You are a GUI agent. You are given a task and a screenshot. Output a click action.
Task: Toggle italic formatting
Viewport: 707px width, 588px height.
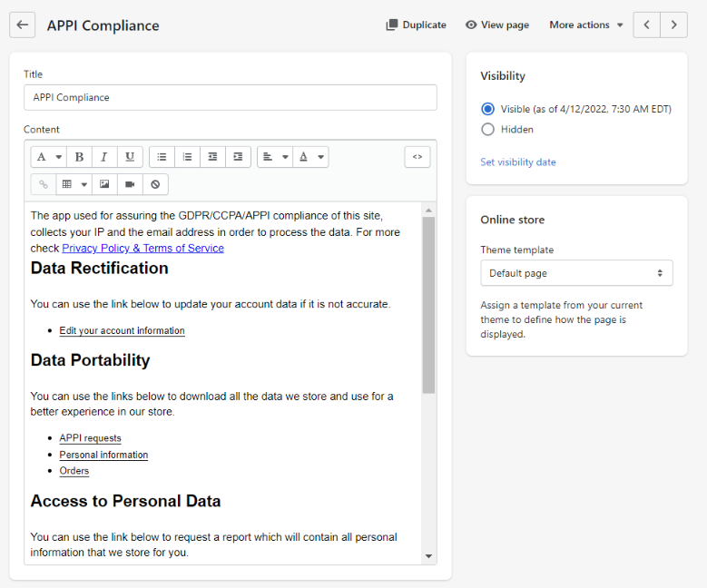(x=104, y=157)
